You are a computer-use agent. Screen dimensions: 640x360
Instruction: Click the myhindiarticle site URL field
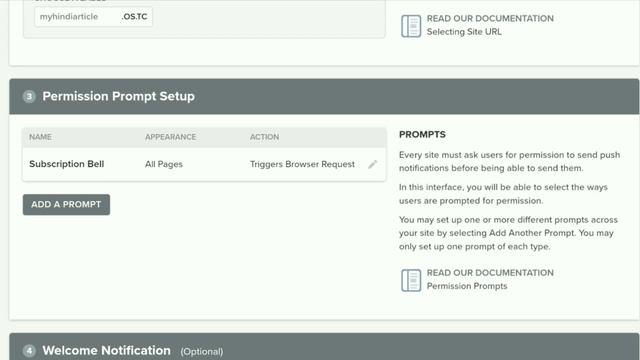point(93,17)
